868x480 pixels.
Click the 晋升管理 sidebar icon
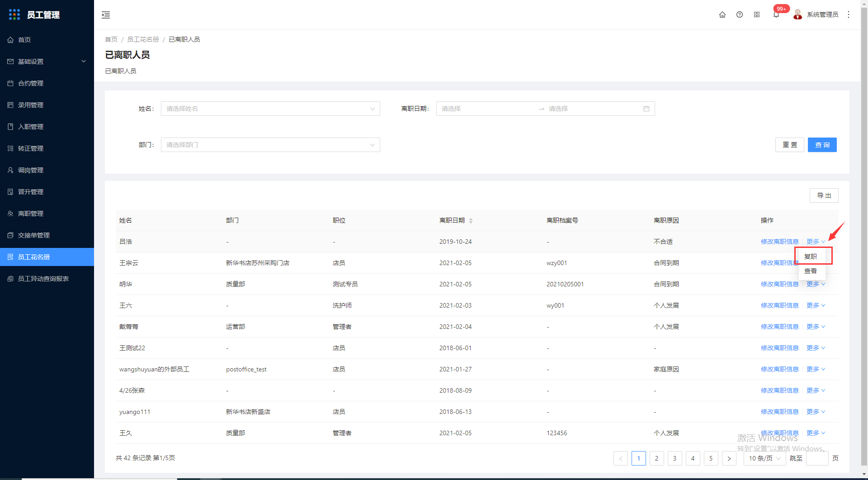[x=10, y=192]
